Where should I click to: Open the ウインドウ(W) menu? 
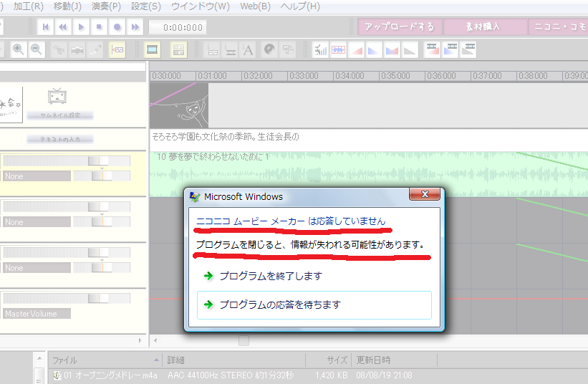coord(201,6)
